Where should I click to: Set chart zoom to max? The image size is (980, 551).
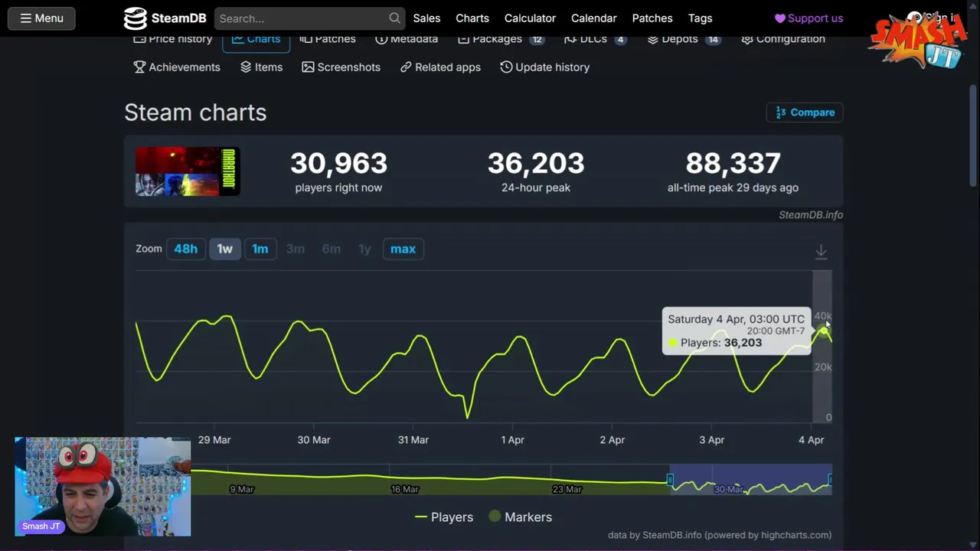(403, 249)
